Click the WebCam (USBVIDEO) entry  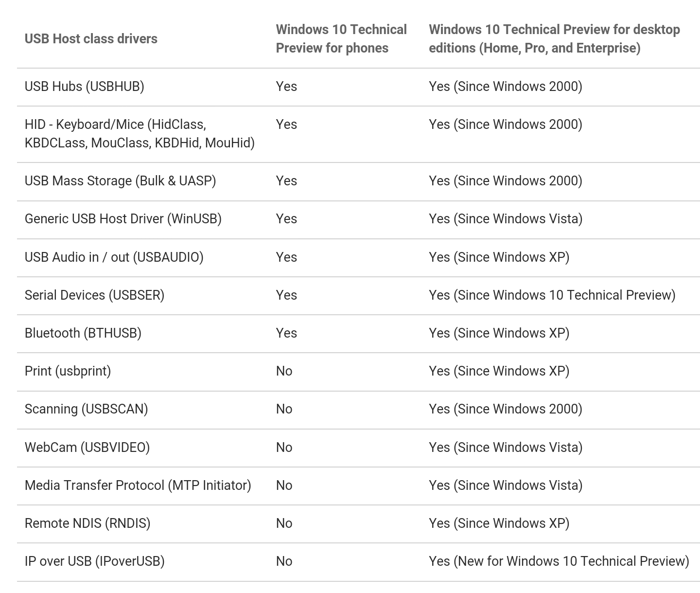[87, 448]
